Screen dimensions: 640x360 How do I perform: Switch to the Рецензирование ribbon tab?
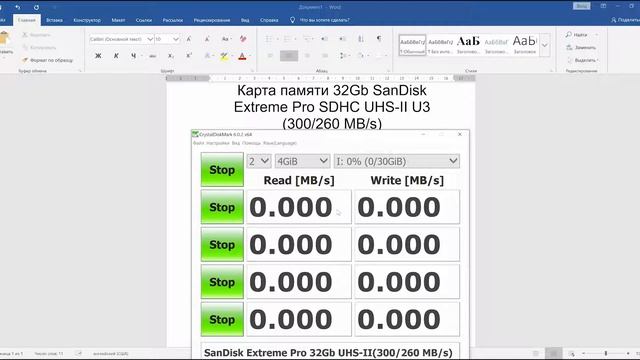[x=212, y=20]
